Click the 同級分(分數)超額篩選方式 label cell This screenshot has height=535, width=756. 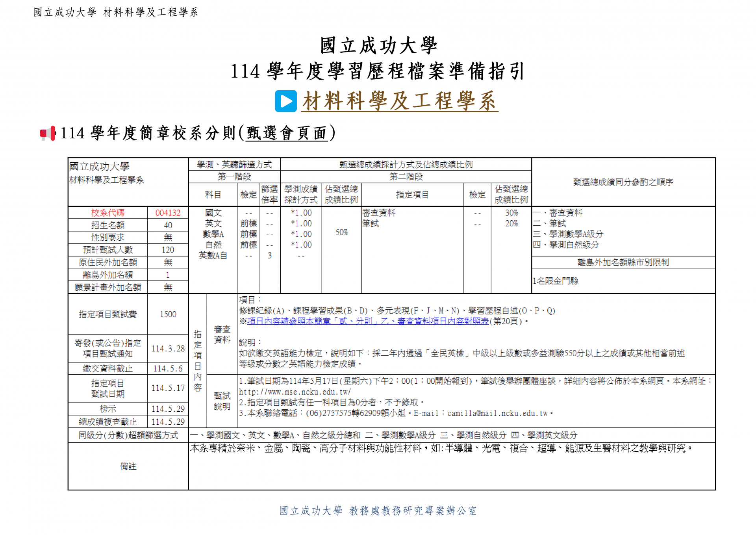[128, 435]
